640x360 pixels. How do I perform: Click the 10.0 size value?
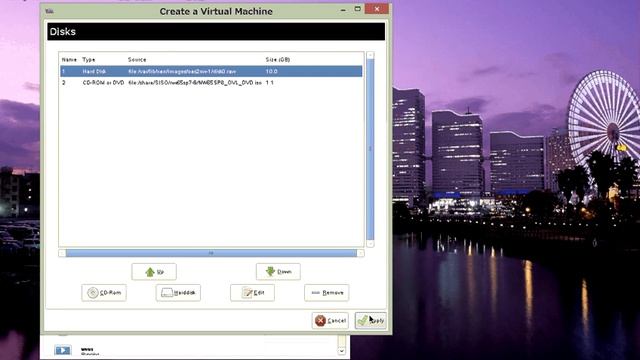click(x=271, y=71)
